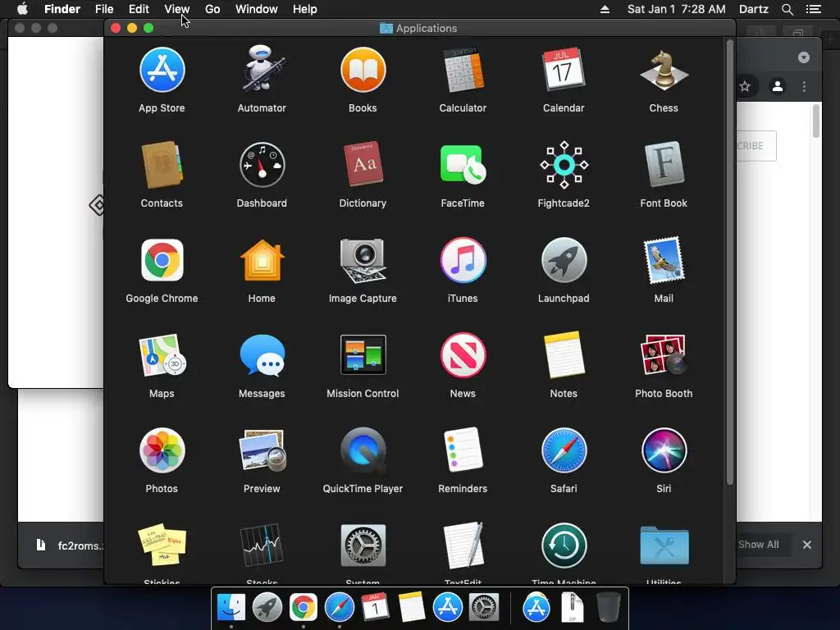Select the Photos app icon
The width and height of the screenshot is (840, 630).
[162, 450]
